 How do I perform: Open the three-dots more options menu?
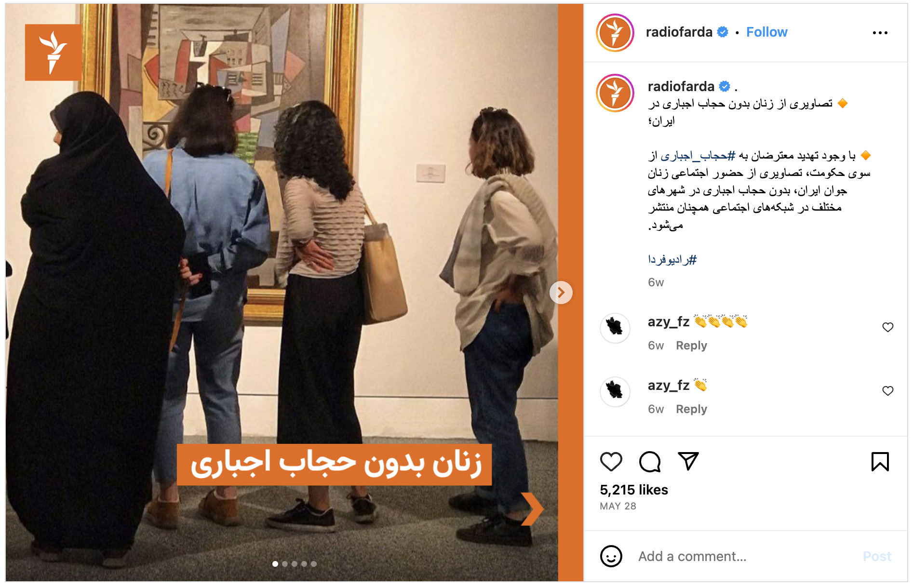(880, 33)
